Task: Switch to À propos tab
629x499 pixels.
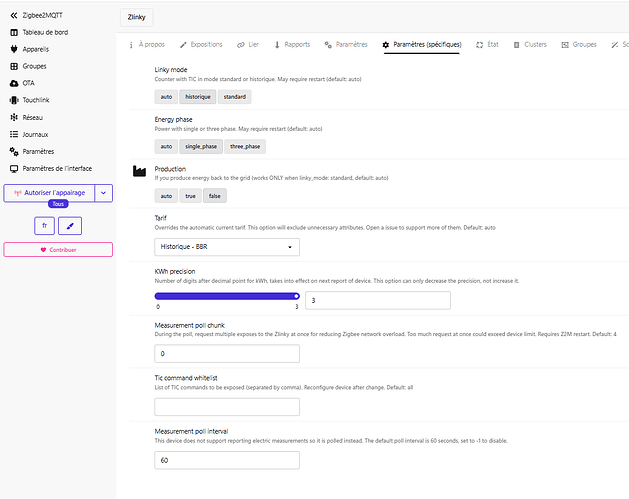Action: (147, 45)
